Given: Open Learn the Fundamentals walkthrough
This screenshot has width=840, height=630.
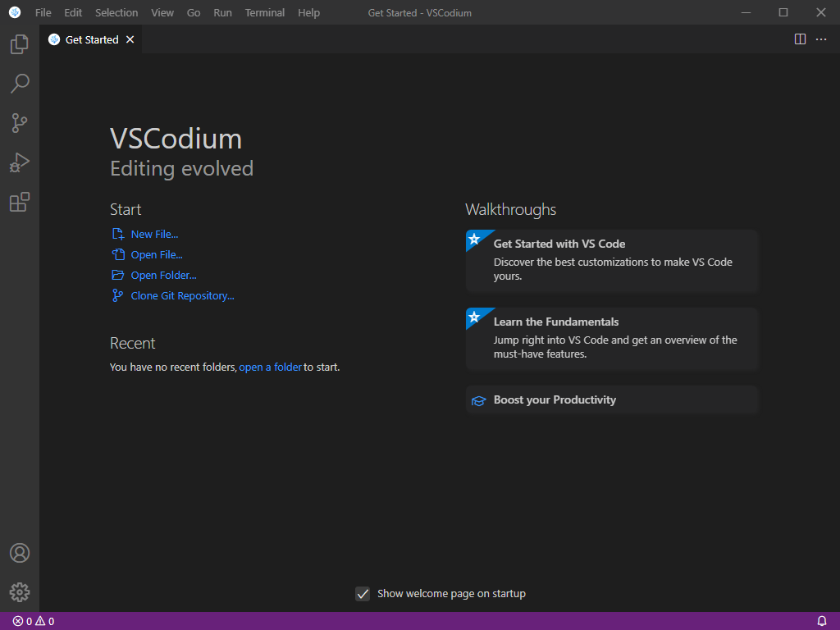Looking at the screenshot, I should pos(612,339).
